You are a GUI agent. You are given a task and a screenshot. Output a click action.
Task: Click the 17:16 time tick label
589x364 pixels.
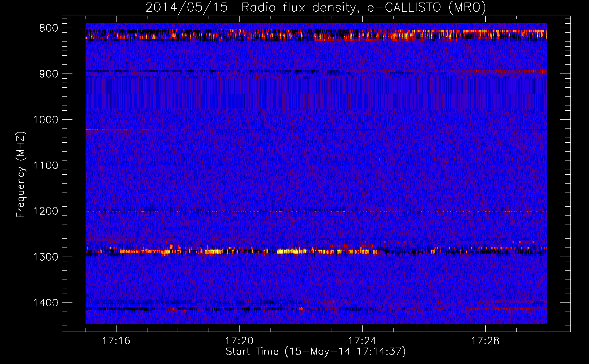(x=116, y=341)
